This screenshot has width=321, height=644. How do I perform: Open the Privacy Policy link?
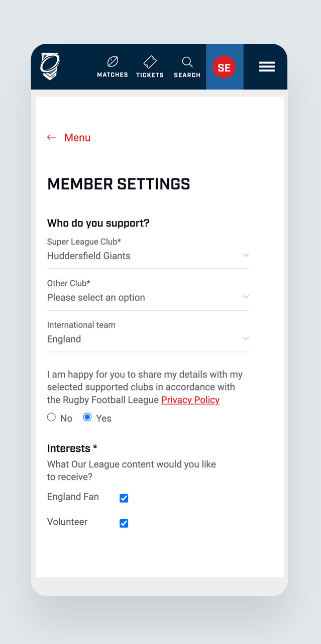(x=190, y=399)
